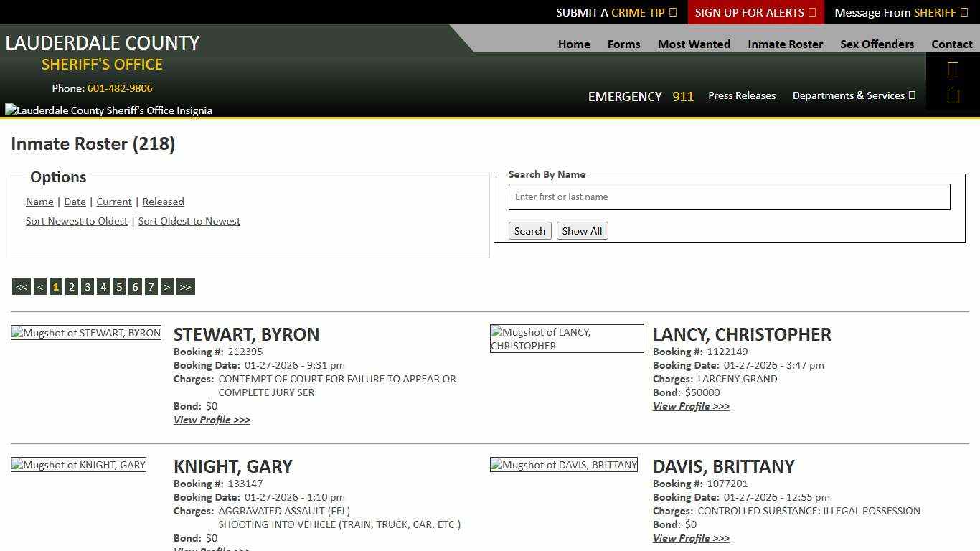980x551 pixels.
Task: Call the 601-482-9806 phone link
Action: pos(119,88)
